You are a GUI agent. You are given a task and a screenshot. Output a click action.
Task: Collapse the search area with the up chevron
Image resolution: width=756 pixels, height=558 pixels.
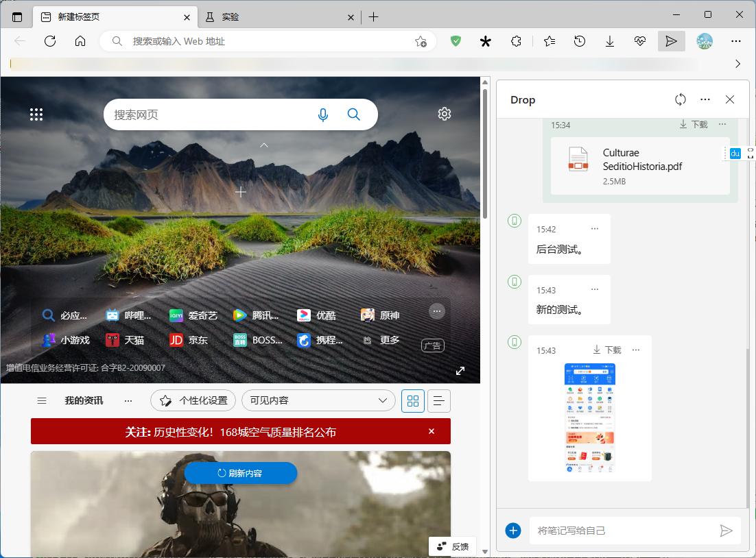pyautogui.click(x=263, y=145)
